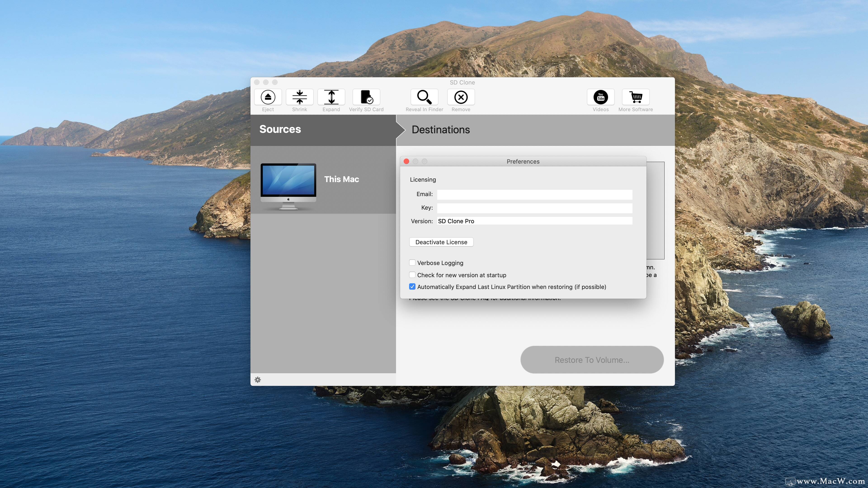
Task: Click the Verify SD Card icon
Action: click(x=366, y=97)
